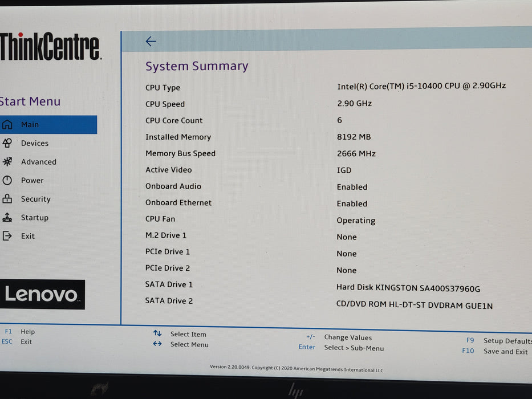Click the Operating fan status
Image resolution: width=532 pixels, height=399 pixels.
pos(356,221)
